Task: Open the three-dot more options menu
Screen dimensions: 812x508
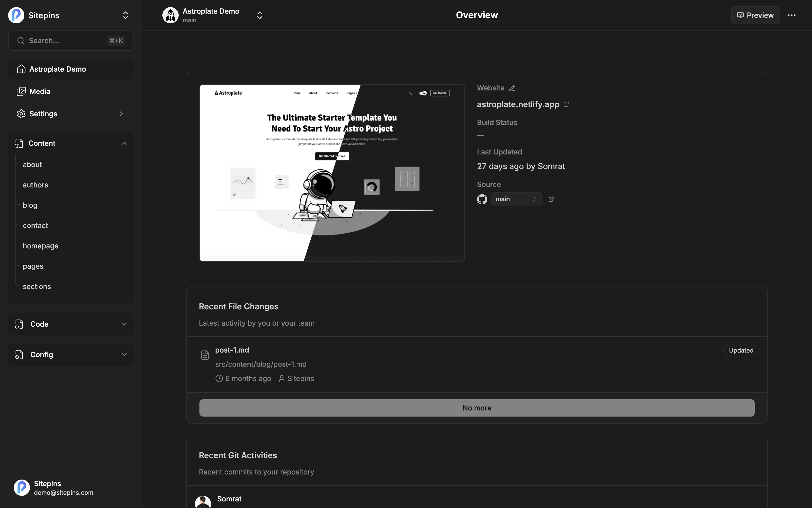Action: coord(791,15)
